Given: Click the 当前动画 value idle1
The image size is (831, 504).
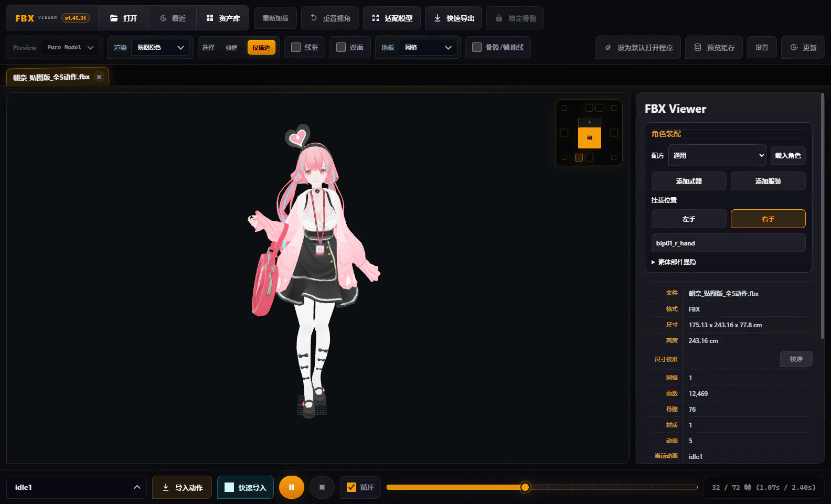Looking at the screenshot, I should pyautogui.click(x=696, y=456).
